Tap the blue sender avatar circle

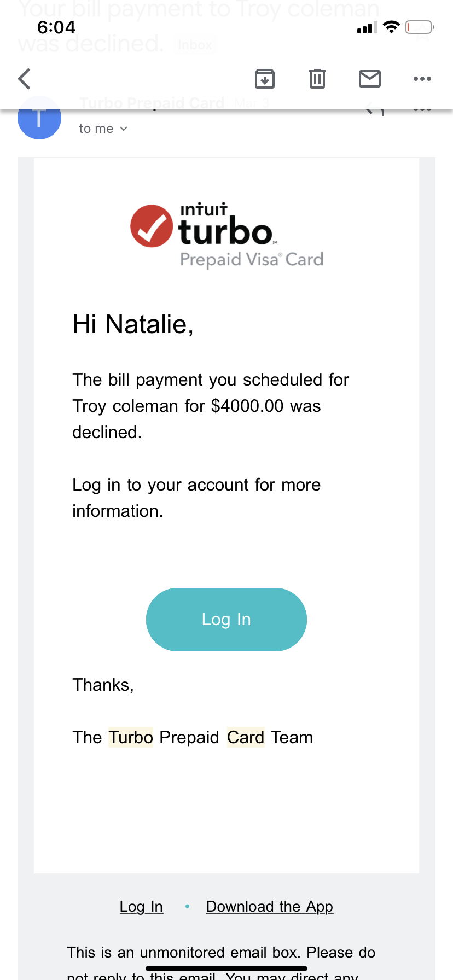pos(39,119)
